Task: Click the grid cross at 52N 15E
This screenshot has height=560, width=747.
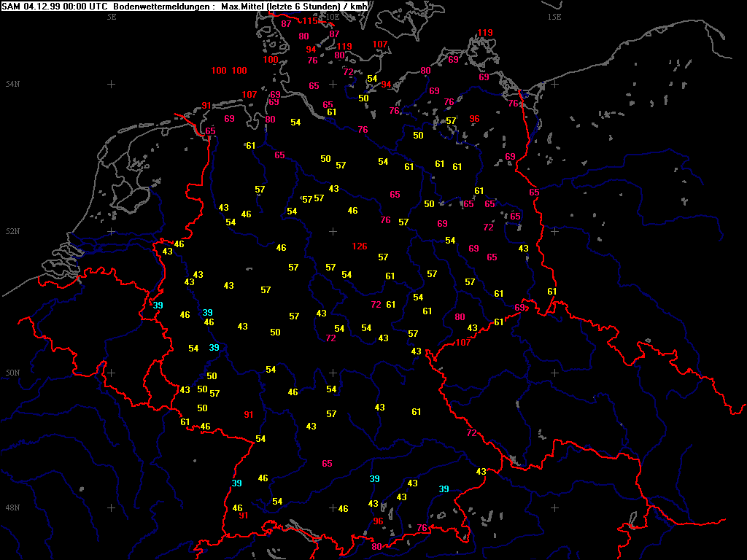Action: pos(554,231)
